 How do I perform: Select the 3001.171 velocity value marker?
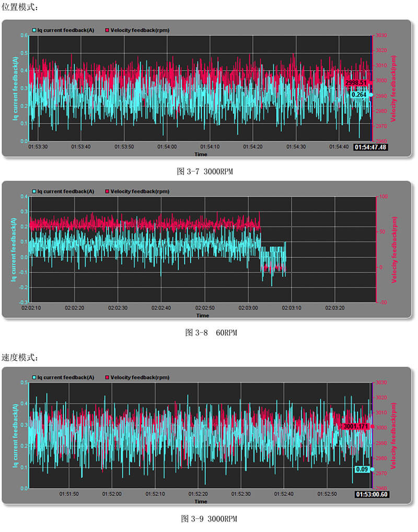pyautogui.click(x=355, y=426)
